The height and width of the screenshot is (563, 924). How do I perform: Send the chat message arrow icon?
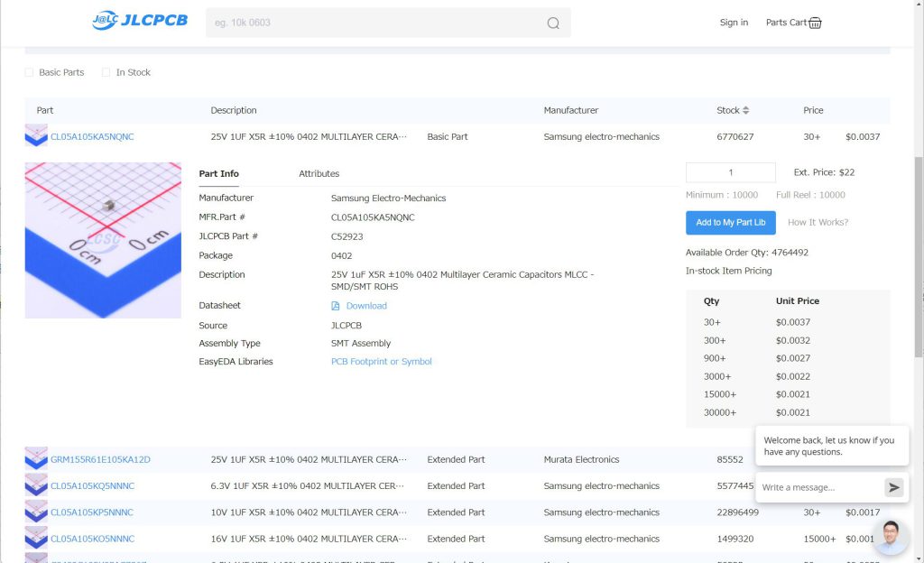pyautogui.click(x=893, y=487)
